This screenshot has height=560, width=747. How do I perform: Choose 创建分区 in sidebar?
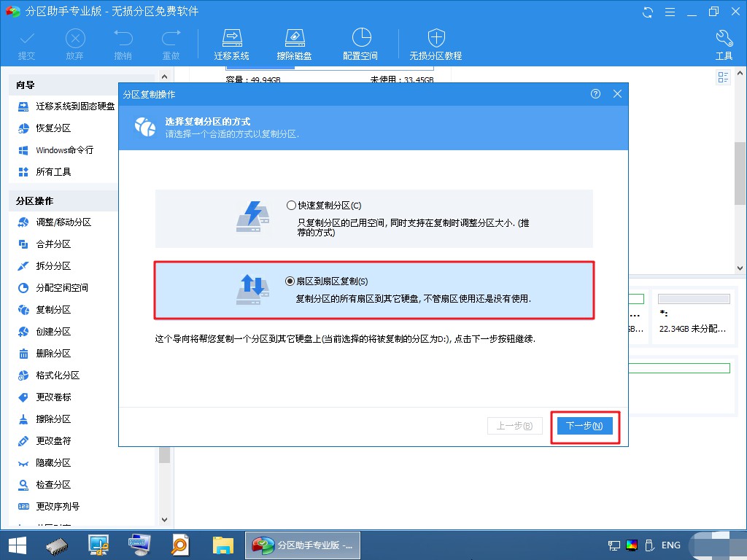pos(44,332)
